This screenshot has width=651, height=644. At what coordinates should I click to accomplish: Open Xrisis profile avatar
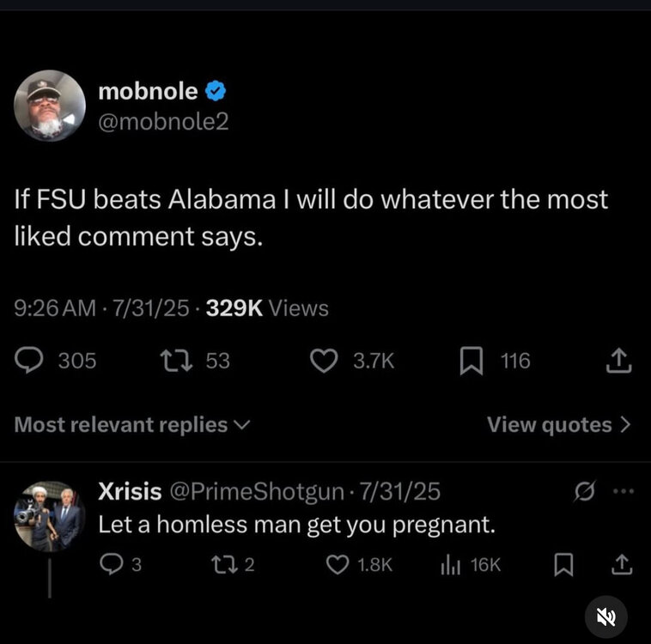(x=50, y=516)
